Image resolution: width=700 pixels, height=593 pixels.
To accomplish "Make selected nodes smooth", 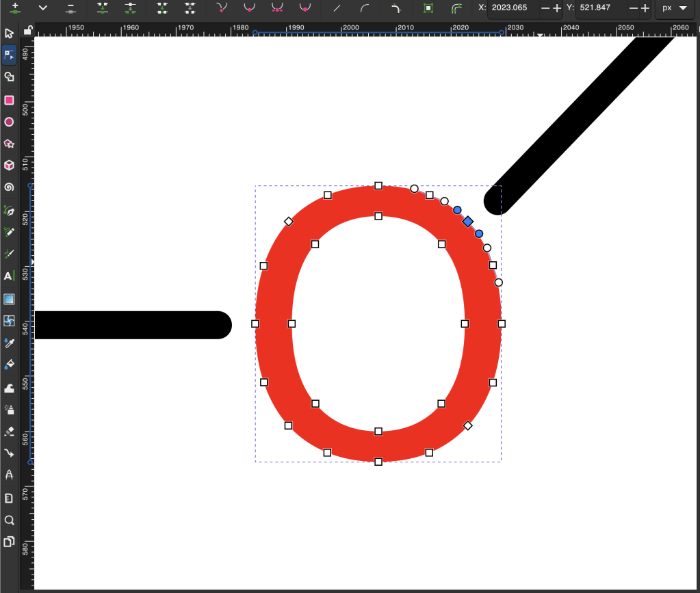I will (x=249, y=8).
